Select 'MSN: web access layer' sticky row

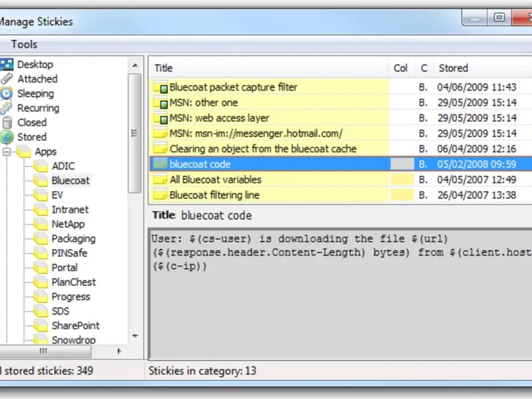pos(340,118)
